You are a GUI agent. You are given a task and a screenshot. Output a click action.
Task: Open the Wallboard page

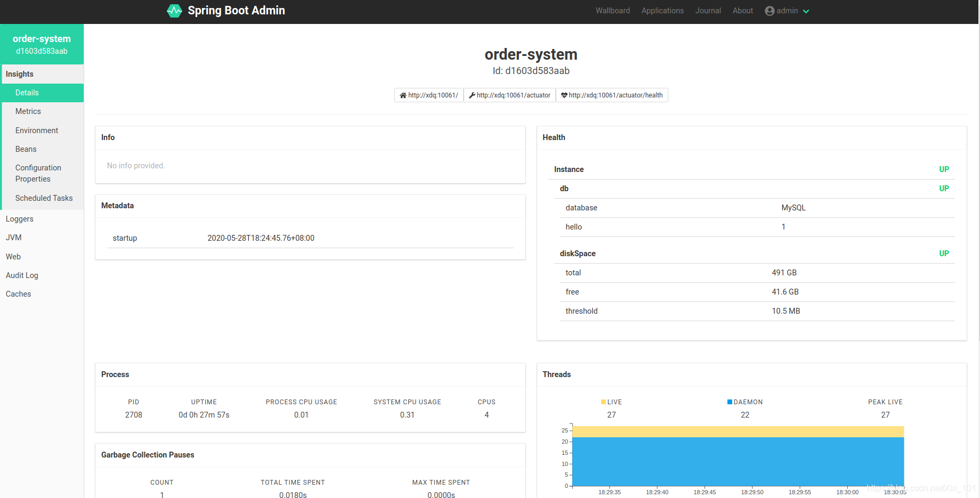[x=613, y=11]
